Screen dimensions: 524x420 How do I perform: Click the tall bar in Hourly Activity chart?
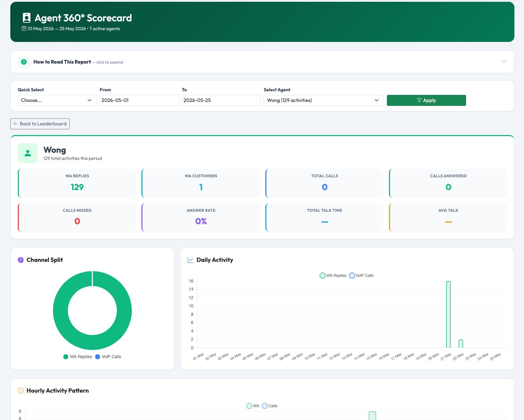(x=372, y=416)
